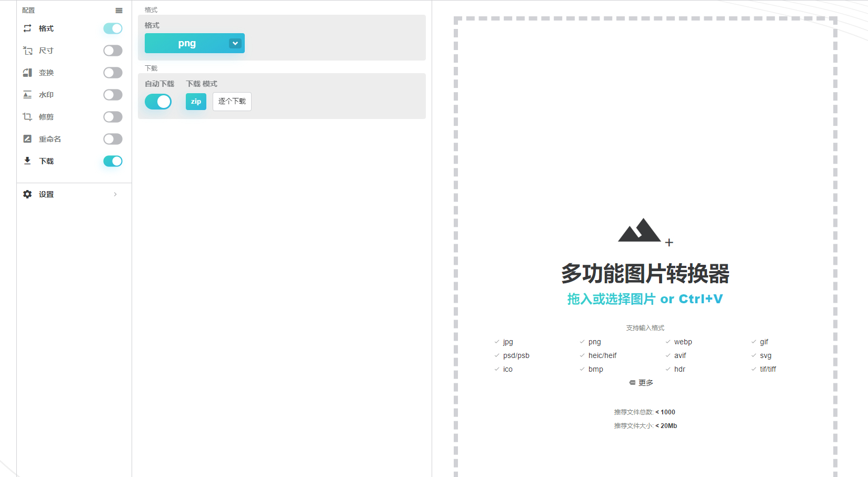Viewport: 868px width, 477px height.
Task: Click the 推荐文件大小 < 20Mb text
Action: click(645, 426)
